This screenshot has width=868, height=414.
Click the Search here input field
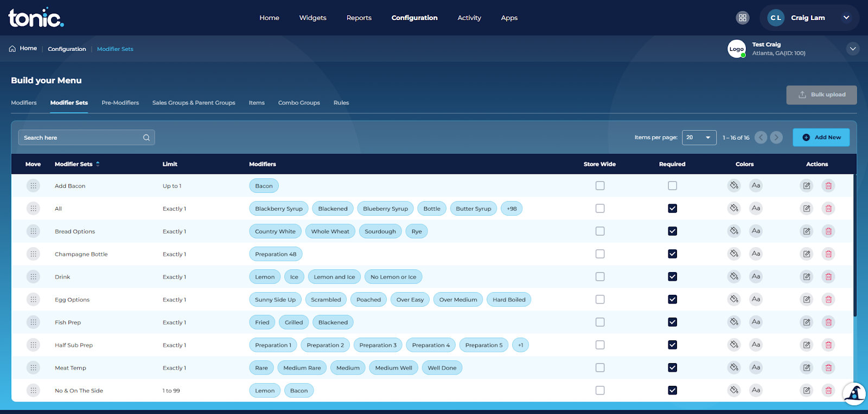(x=86, y=138)
